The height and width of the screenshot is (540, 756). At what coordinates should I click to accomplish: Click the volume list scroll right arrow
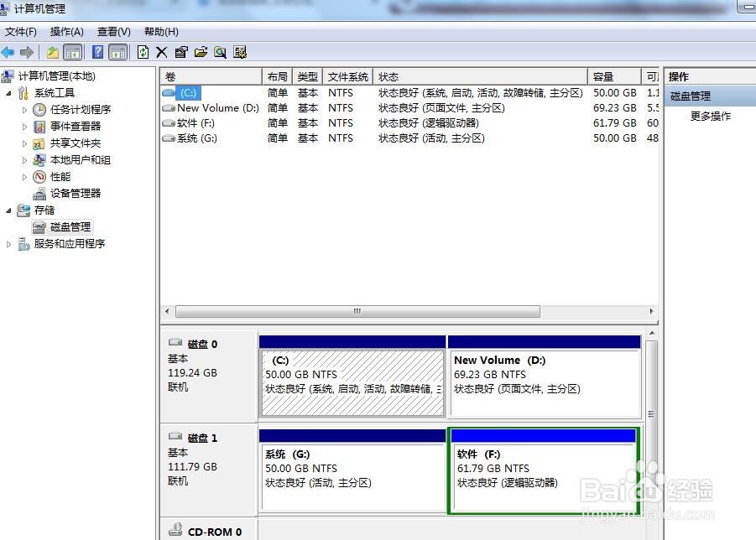(x=651, y=311)
